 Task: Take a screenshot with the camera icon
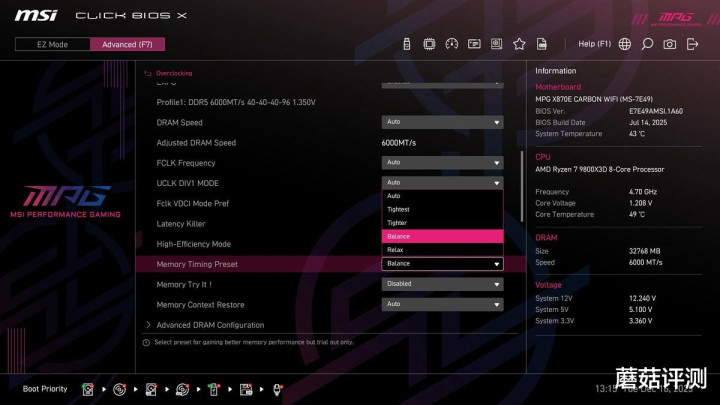[669, 44]
